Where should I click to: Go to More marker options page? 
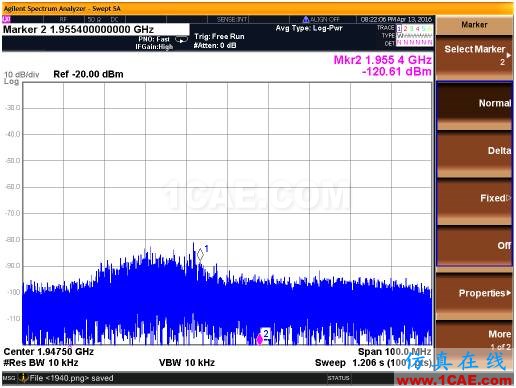coord(474,337)
